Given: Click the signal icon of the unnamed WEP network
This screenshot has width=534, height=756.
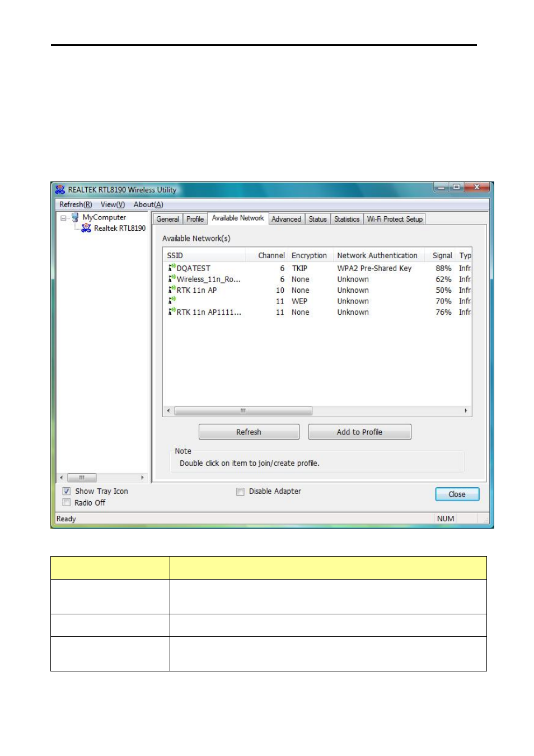Looking at the screenshot, I should coord(172,300).
